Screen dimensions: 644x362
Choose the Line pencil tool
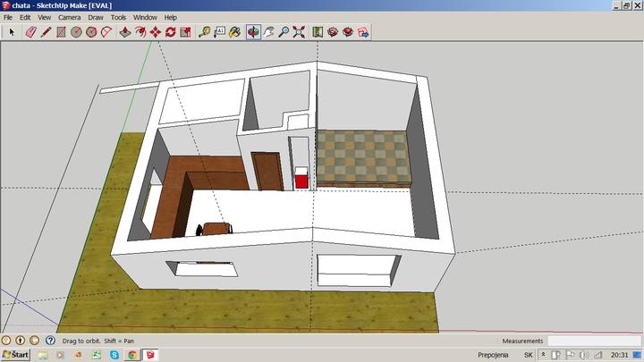45,32
